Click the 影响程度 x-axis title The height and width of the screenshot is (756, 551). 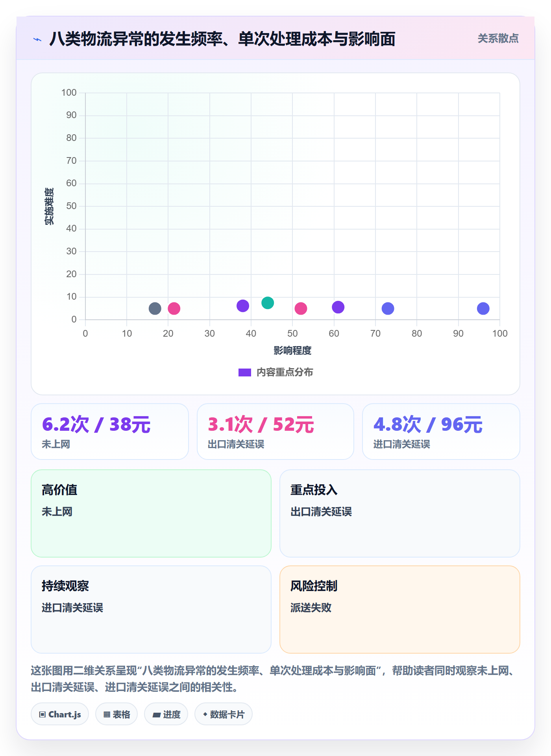coord(292,350)
